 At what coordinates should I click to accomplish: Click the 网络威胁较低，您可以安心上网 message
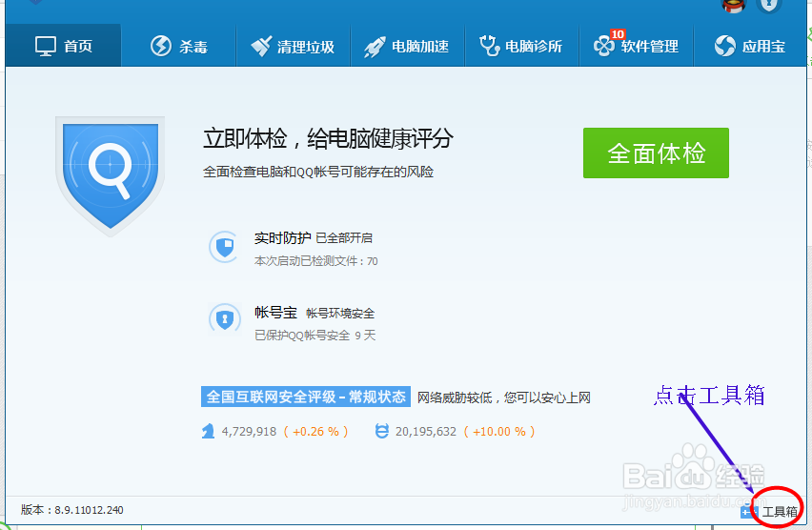[504, 397]
